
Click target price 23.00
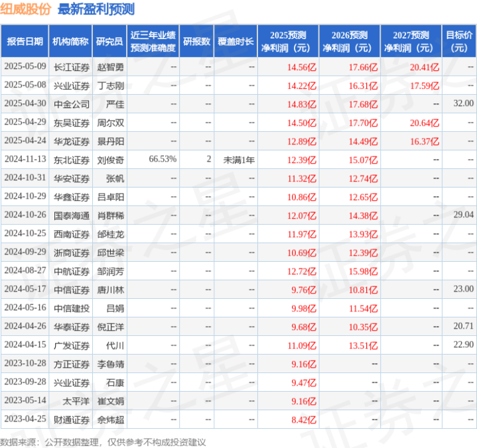[x=463, y=289]
